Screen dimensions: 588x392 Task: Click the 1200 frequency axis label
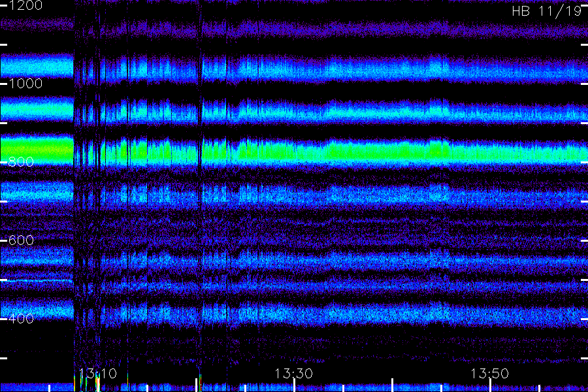point(25,5)
